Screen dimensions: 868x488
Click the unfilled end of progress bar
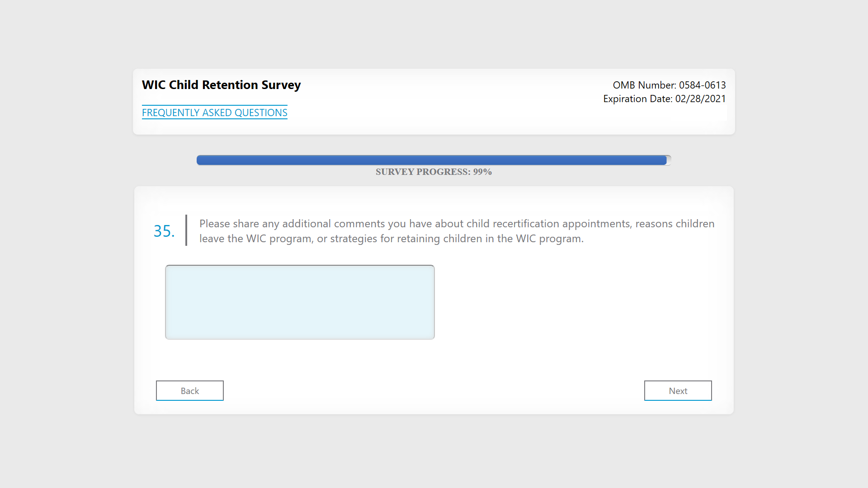pyautogui.click(x=669, y=160)
